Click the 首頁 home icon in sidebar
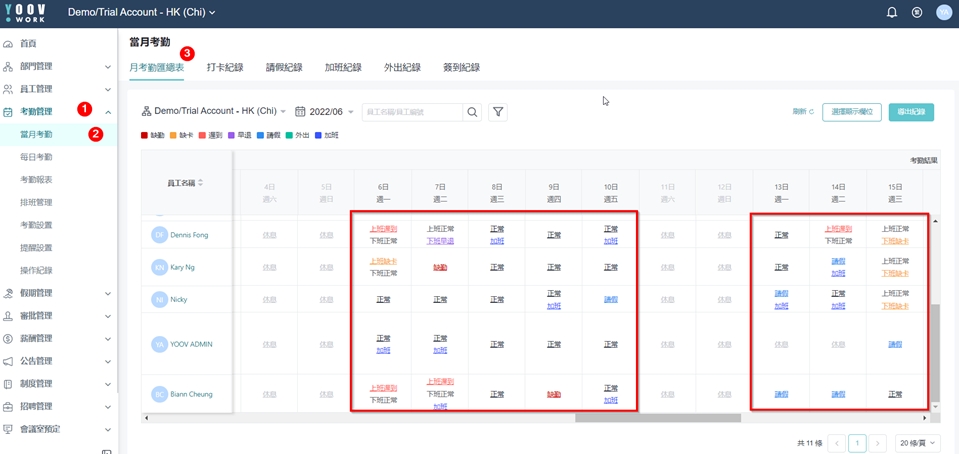This screenshot has height=454, width=959. pyautogui.click(x=8, y=44)
